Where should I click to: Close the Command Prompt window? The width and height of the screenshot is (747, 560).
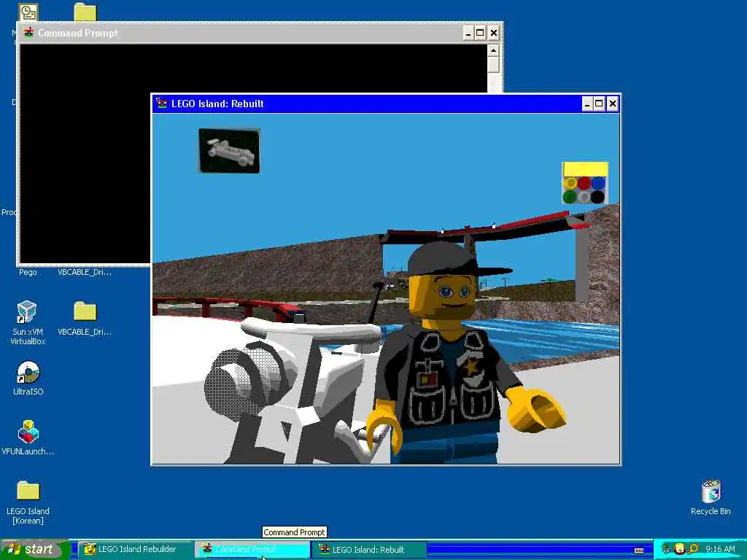click(x=494, y=33)
